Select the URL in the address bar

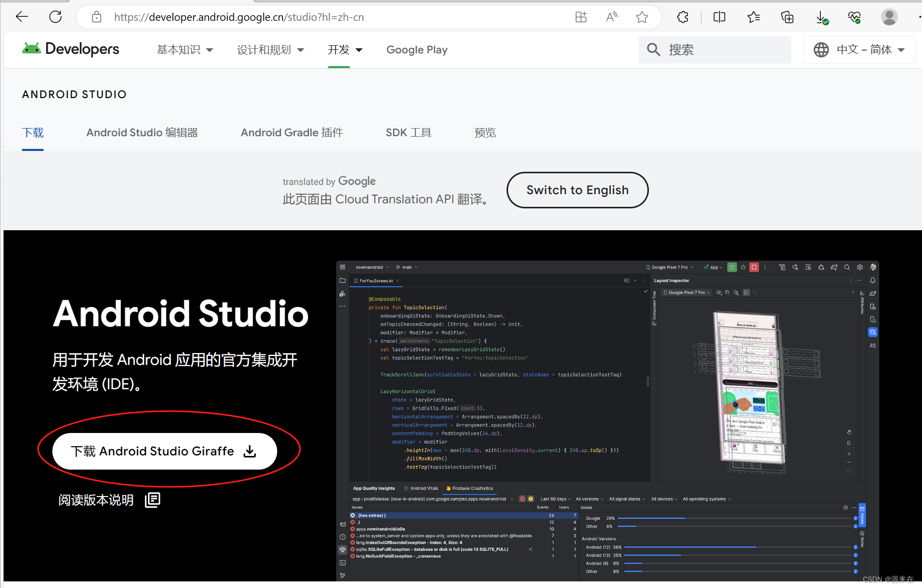tap(239, 17)
